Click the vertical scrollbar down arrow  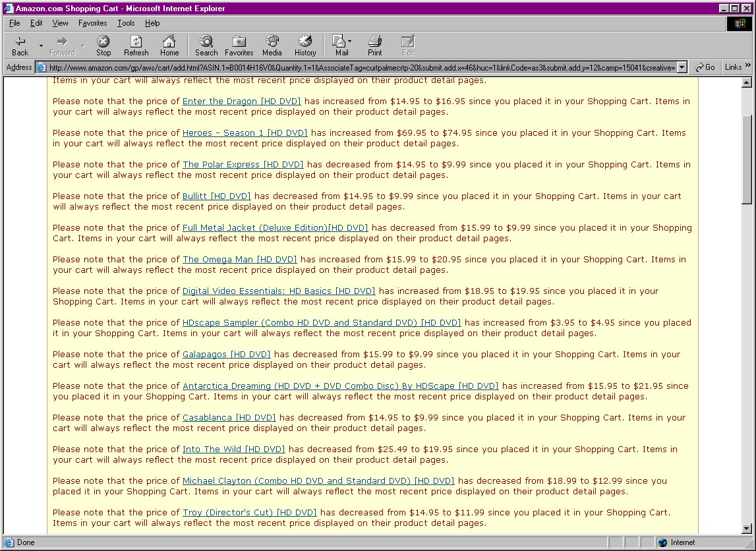[x=746, y=529]
